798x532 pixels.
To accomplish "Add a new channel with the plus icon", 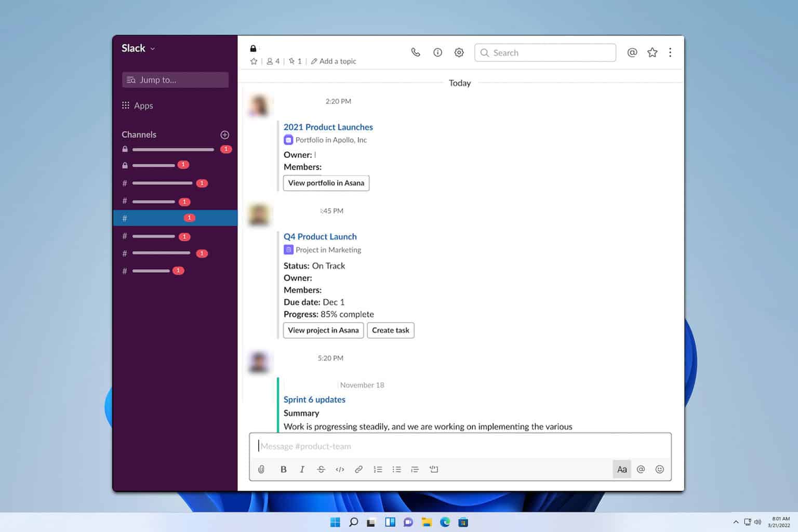I will tap(224, 135).
